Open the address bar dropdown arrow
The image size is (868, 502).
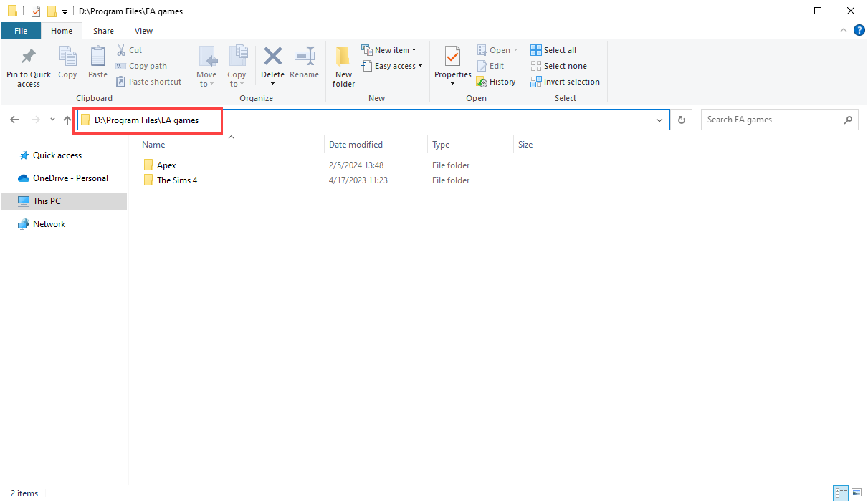(659, 120)
